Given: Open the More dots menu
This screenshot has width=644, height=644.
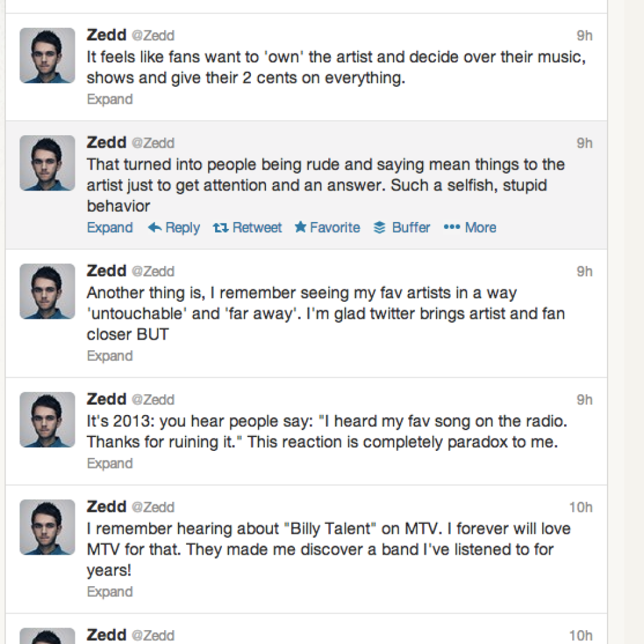Looking at the screenshot, I should pos(452,228).
